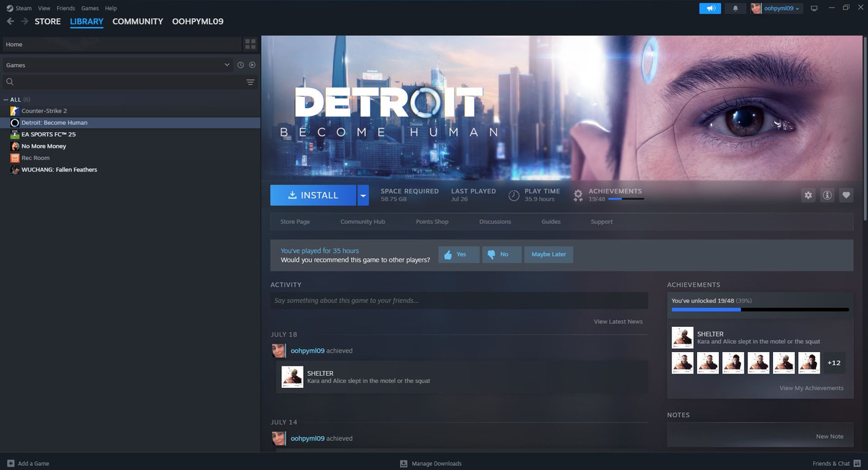The width and height of the screenshot is (868, 470).
Task: Open the install options dropdown arrow
Action: click(363, 195)
